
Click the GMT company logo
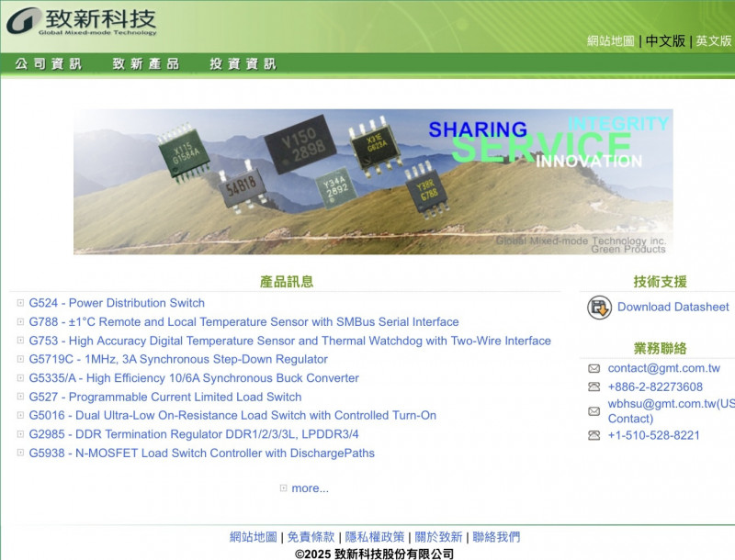(x=82, y=21)
